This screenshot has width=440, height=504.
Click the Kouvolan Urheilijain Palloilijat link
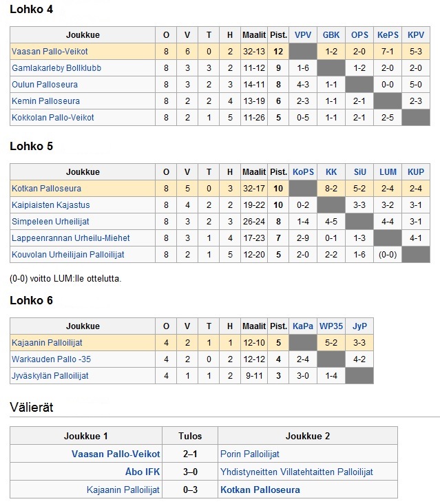(67, 255)
